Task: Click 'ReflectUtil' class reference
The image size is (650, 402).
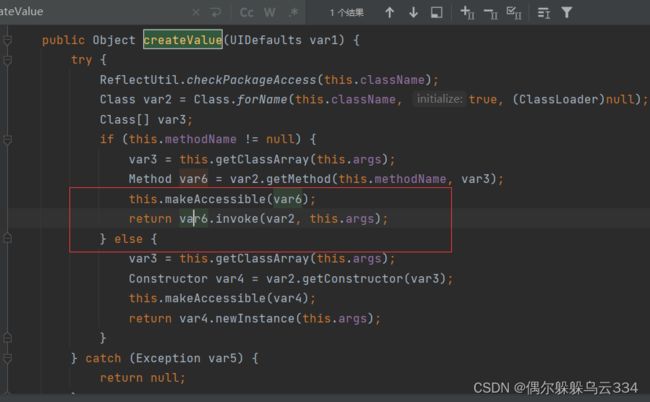Action: (139, 80)
